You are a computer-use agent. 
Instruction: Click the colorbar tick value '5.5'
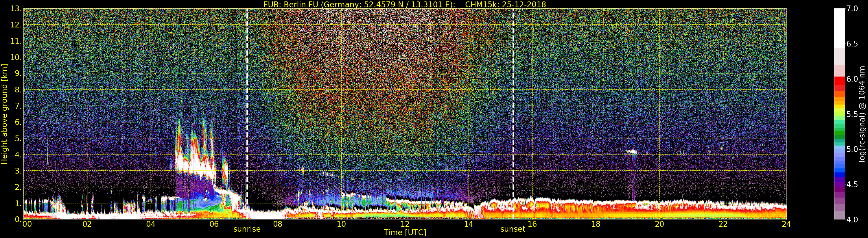click(852, 114)
